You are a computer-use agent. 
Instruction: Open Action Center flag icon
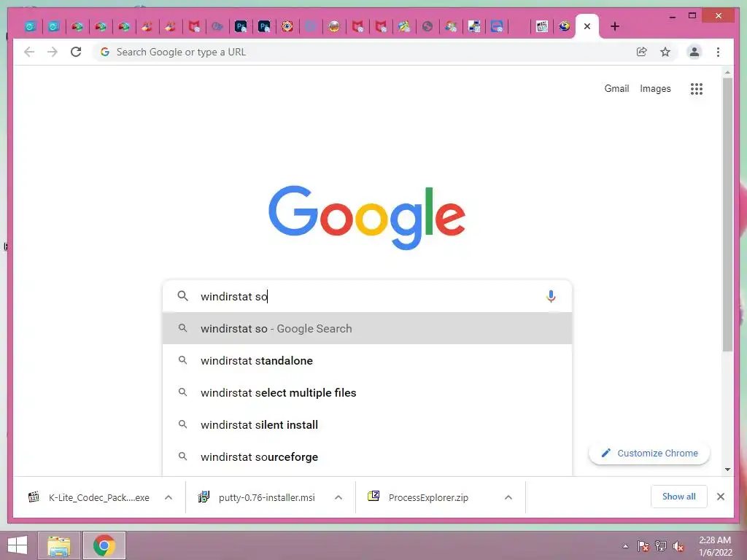(643, 546)
